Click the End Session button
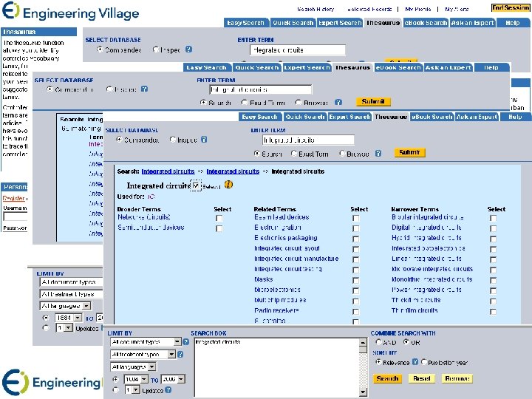532x399 pixels. coord(511,7)
